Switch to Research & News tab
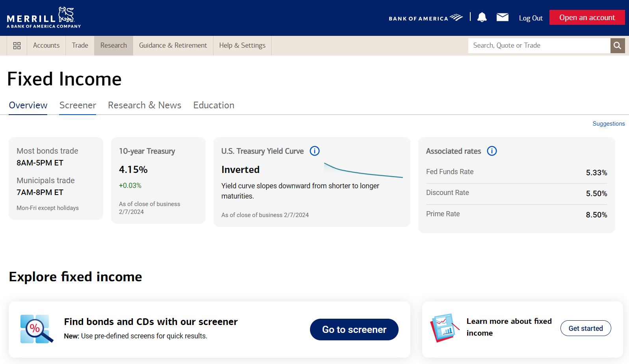This screenshot has width=629, height=364. pyautogui.click(x=145, y=105)
